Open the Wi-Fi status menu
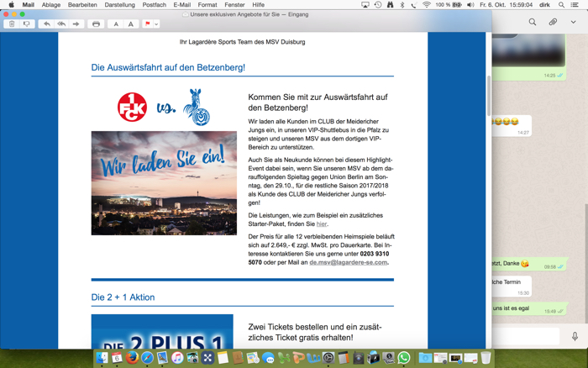This screenshot has height=368, width=588. pos(427,5)
